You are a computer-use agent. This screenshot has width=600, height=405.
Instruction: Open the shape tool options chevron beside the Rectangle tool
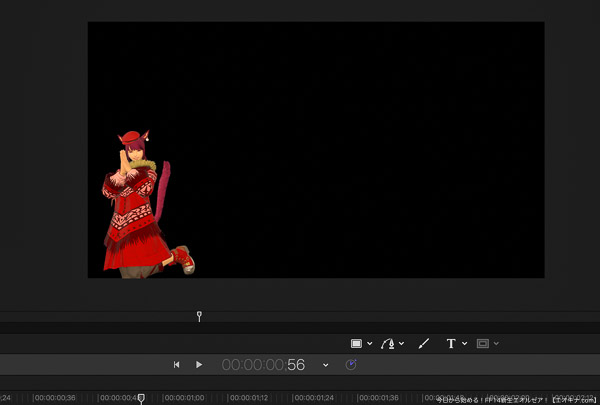coord(370,343)
